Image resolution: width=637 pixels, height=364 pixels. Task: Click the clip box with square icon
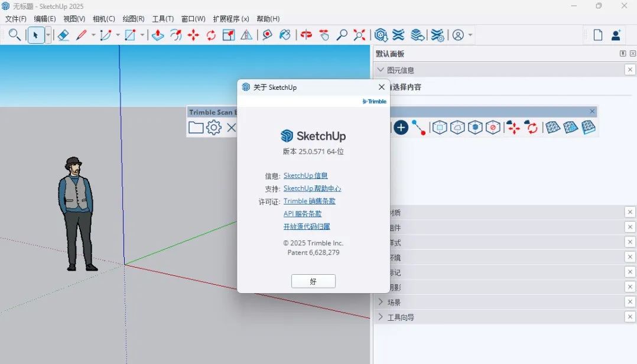[x=440, y=128]
